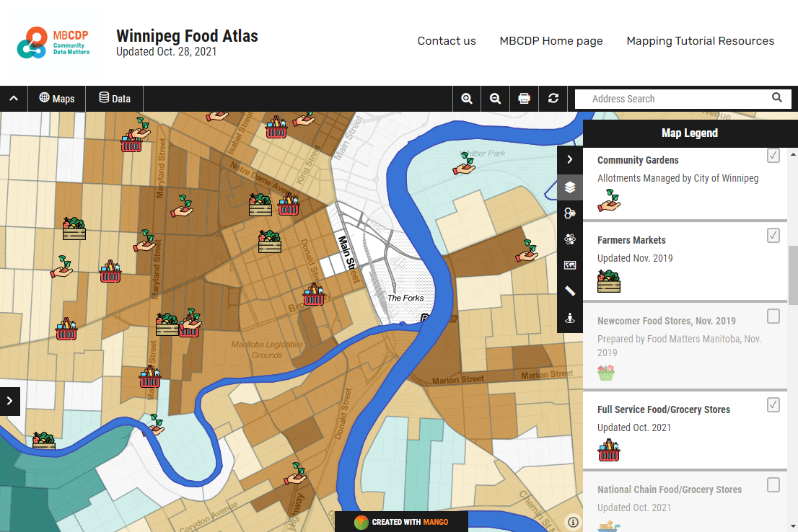Click the Newcomer Food Stores, Nov. 2019 title
Image resolution: width=798 pixels, height=532 pixels.
click(666, 321)
